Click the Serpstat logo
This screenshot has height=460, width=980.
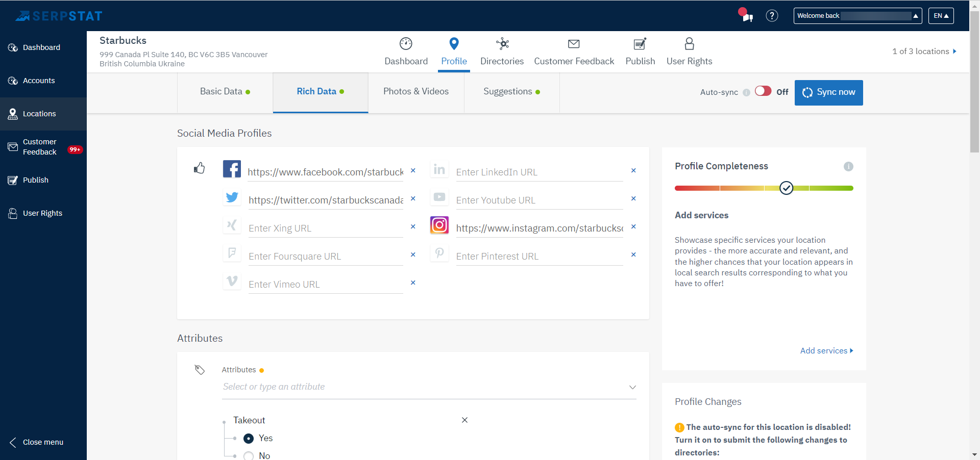(x=59, y=16)
